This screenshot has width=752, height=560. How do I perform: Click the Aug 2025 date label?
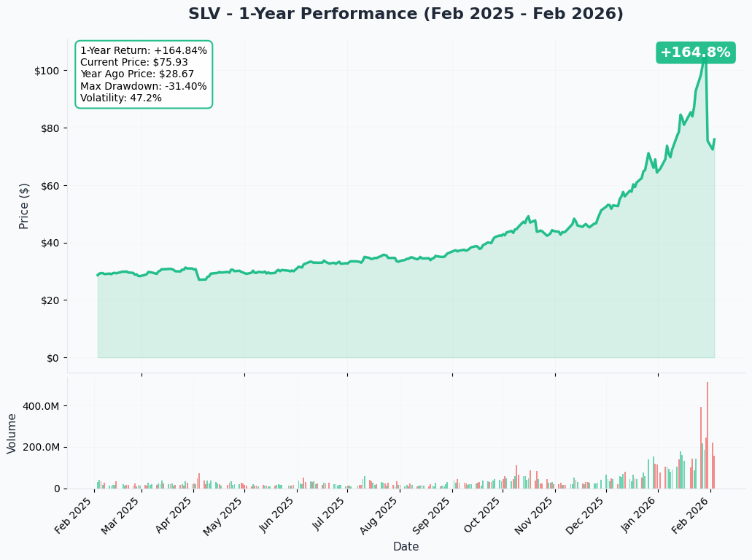pyautogui.click(x=379, y=516)
